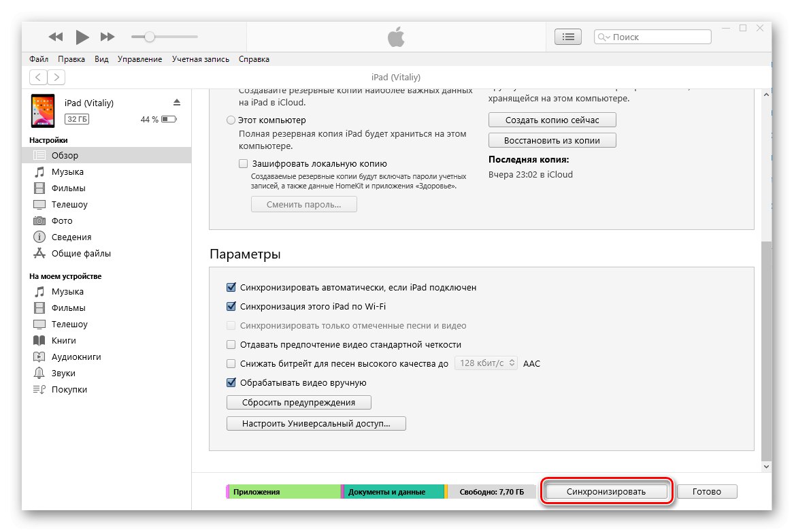Click the Синхронизировать button
The image size is (794, 532).
(x=606, y=491)
